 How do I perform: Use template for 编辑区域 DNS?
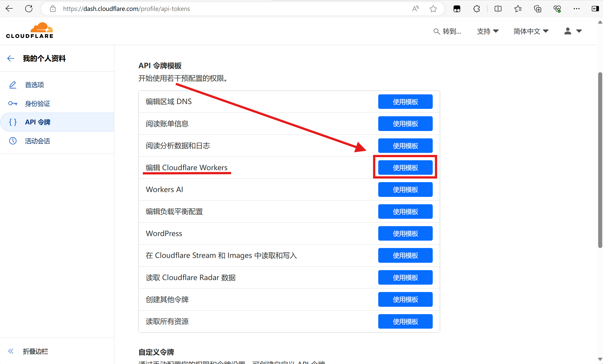405,102
